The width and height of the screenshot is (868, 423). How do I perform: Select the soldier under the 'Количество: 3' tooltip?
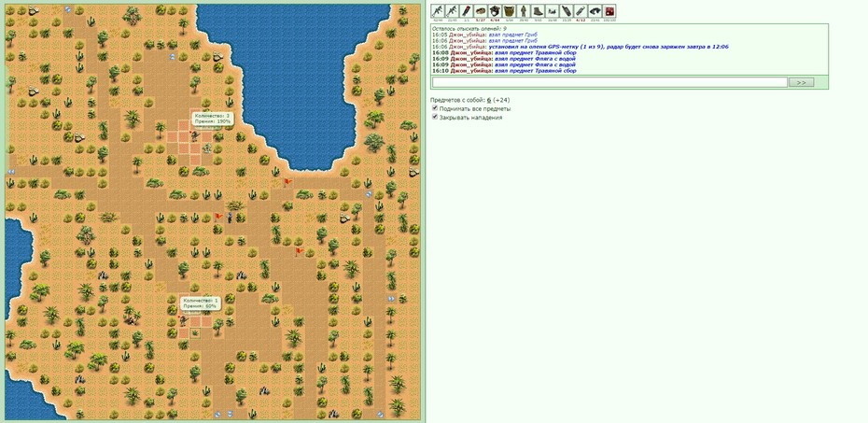click(x=195, y=135)
